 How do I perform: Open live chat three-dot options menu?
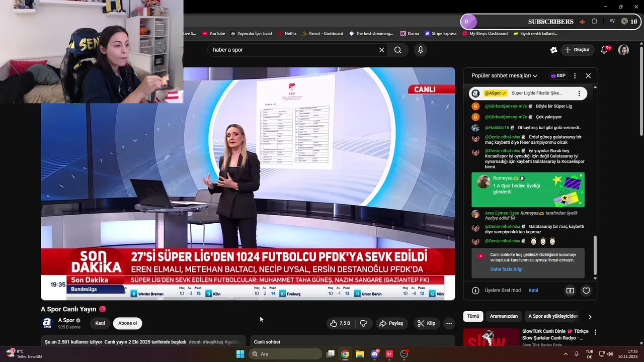(575, 76)
